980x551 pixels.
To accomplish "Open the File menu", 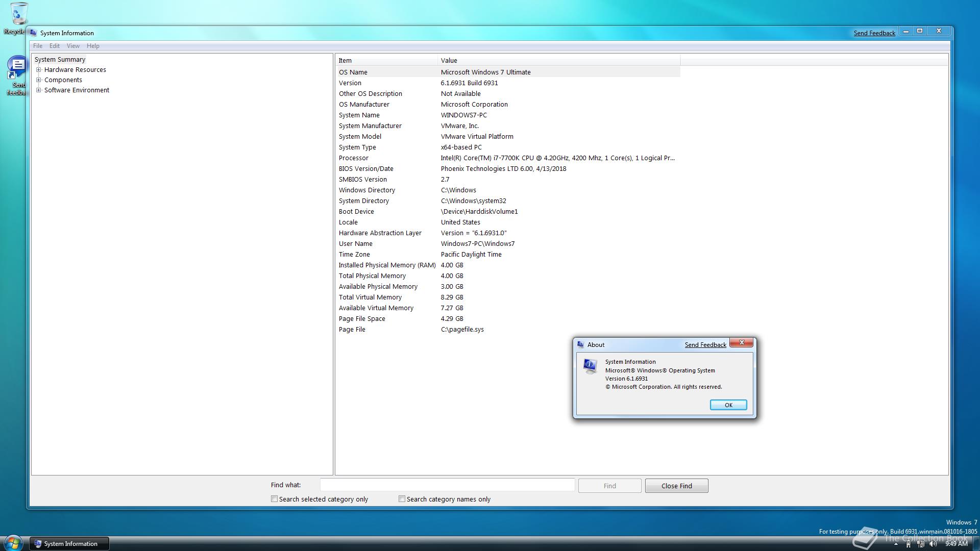I will tap(38, 46).
